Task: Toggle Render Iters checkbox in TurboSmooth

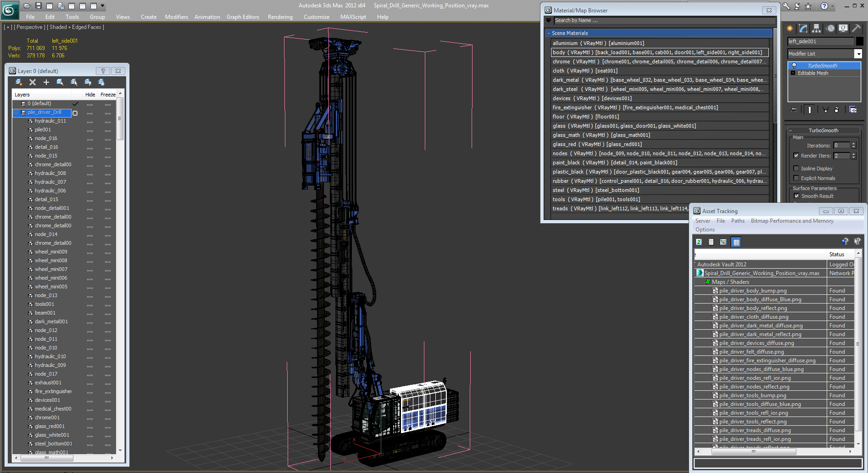Action: [796, 156]
